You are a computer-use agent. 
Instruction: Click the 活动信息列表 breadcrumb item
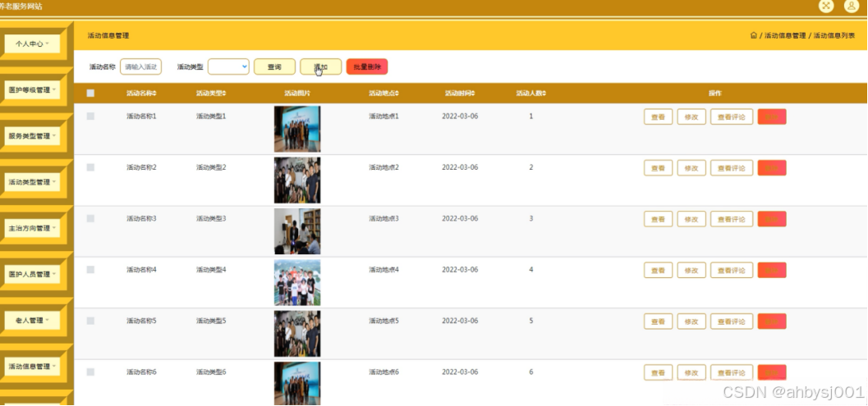834,35
